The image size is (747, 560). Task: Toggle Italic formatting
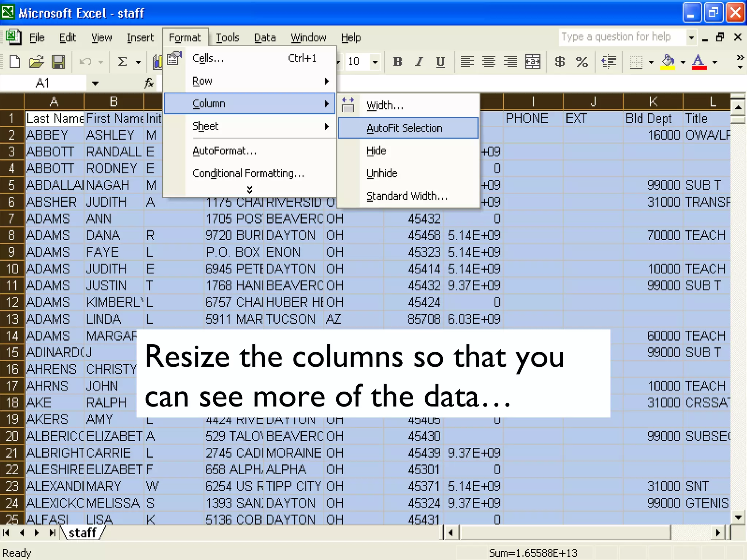pos(419,62)
